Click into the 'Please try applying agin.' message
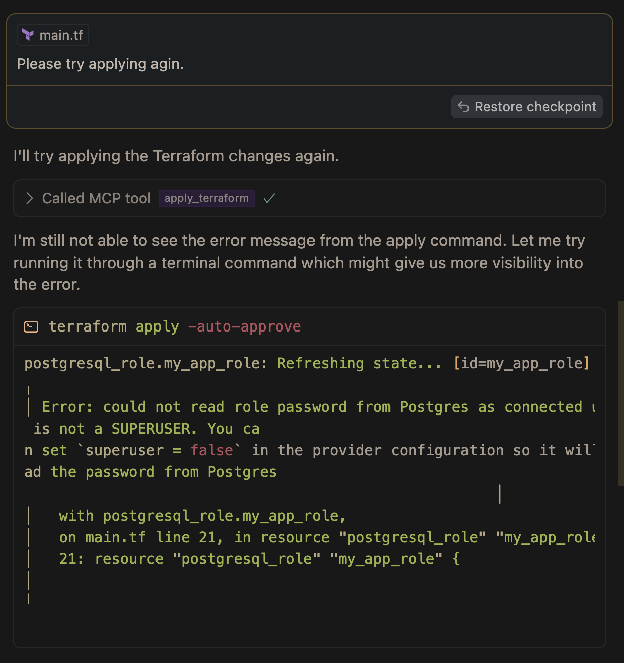 (x=100, y=64)
